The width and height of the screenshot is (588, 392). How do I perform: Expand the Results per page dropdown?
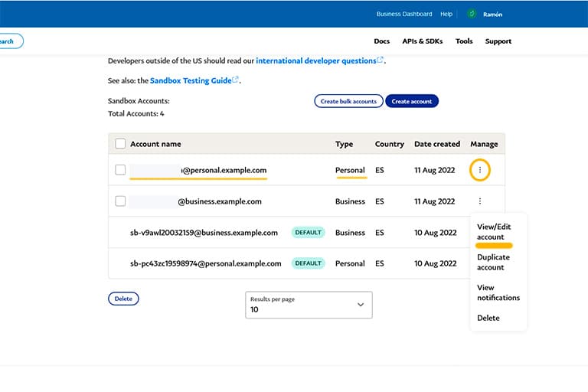pos(309,305)
